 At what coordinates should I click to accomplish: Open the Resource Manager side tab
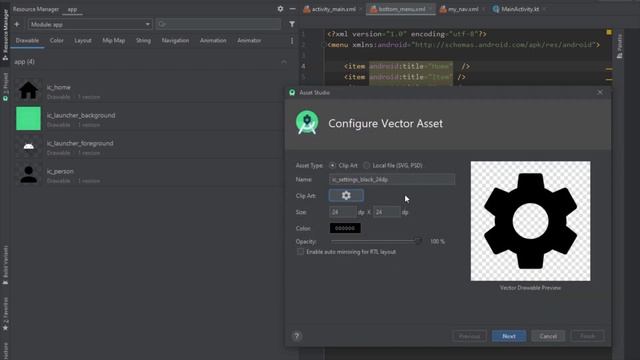(5, 35)
